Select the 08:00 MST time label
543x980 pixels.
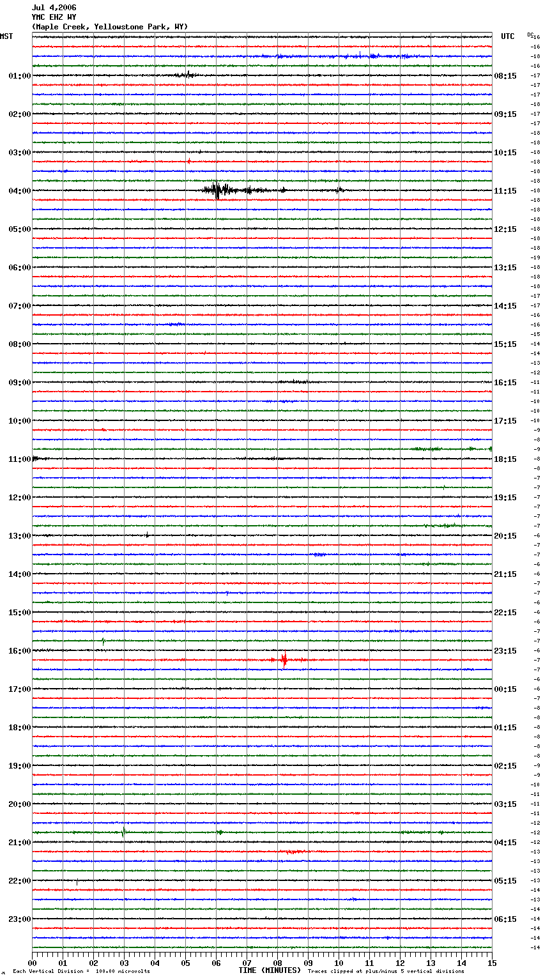(20, 344)
